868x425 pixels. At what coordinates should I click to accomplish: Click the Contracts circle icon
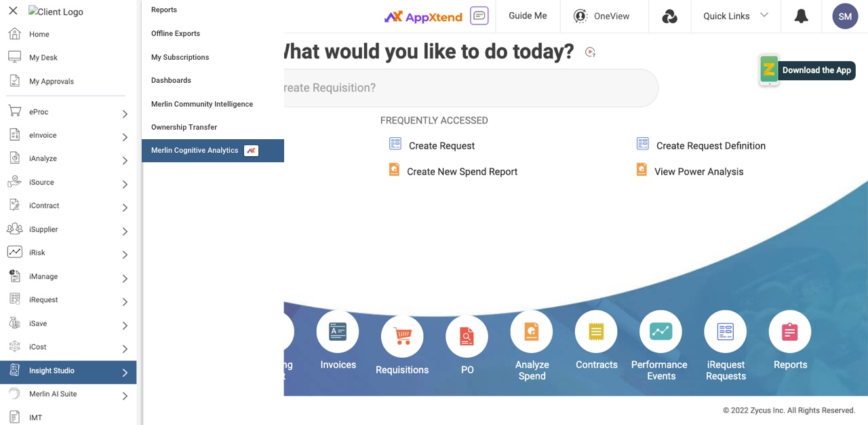(x=596, y=332)
